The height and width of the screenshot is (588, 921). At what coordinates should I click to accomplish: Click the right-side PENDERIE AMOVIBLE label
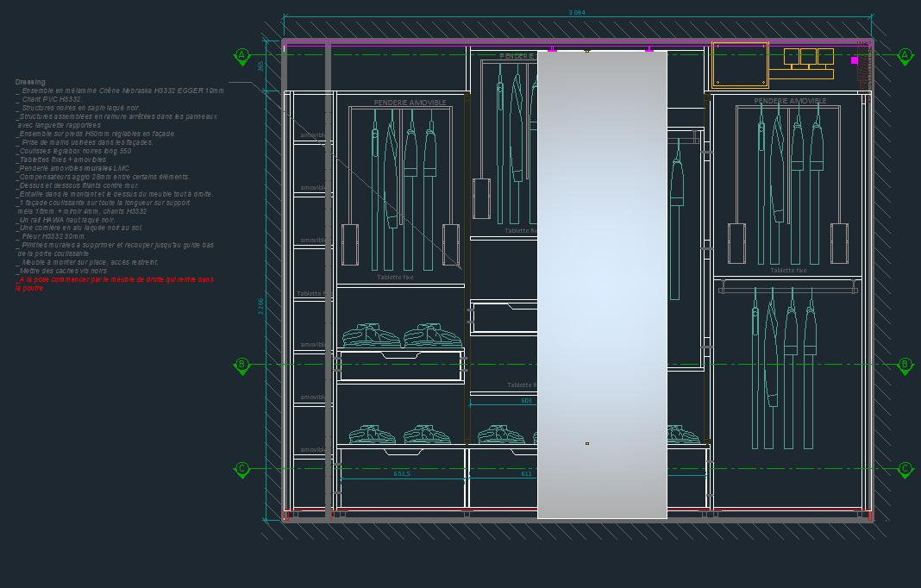[790, 101]
